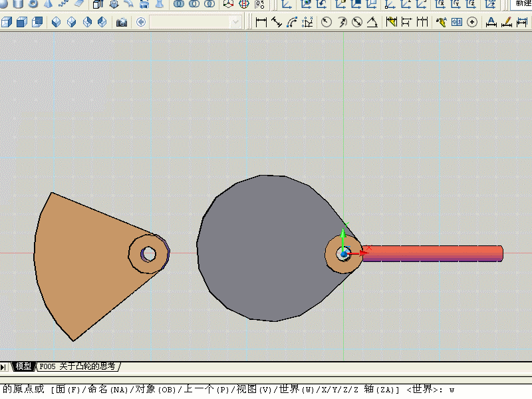This screenshot has height=399, width=532.
Task: Select the Radius dimension tool
Action: [326, 22]
